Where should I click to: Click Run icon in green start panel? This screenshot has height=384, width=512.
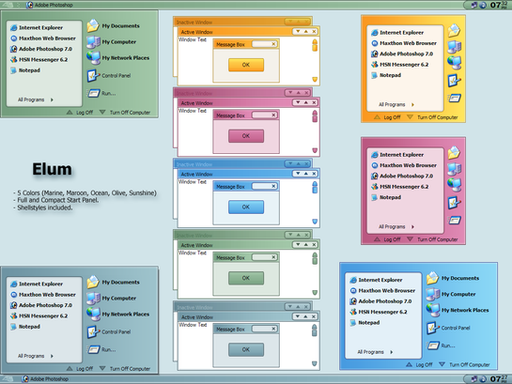[94, 93]
